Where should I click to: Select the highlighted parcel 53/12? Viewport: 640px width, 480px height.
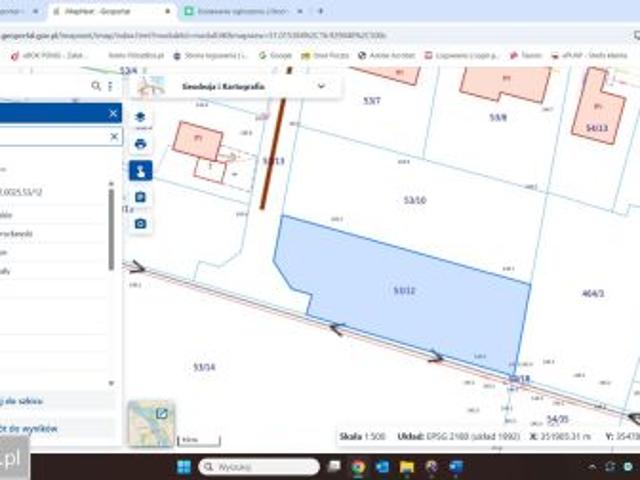tap(404, 291)
